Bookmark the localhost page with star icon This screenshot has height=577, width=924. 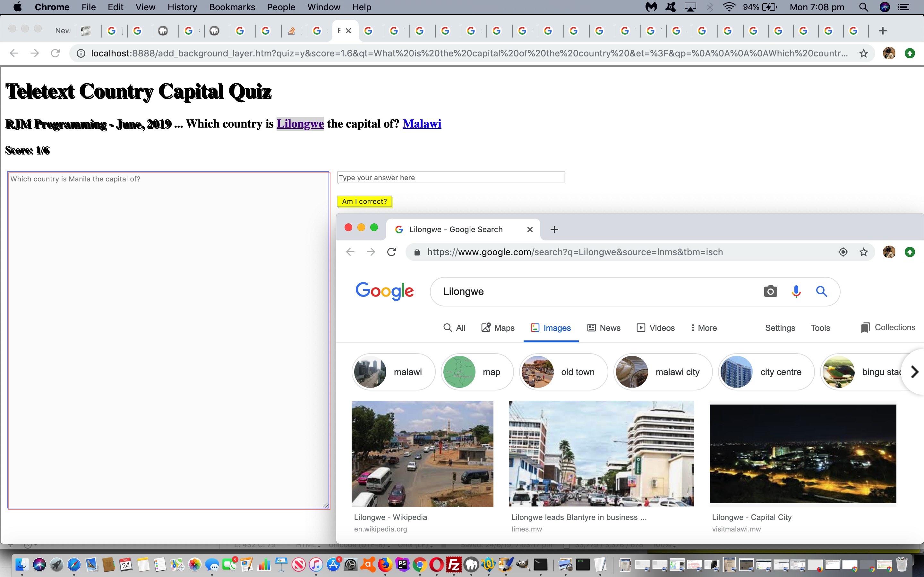pyautogui.click(x=863, y=54)
